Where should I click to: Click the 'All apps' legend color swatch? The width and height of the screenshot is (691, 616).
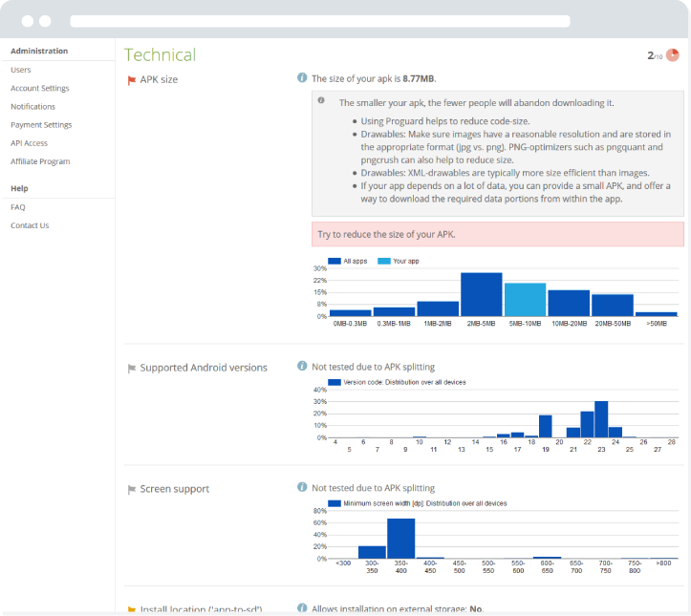click(x=335, y=261)
